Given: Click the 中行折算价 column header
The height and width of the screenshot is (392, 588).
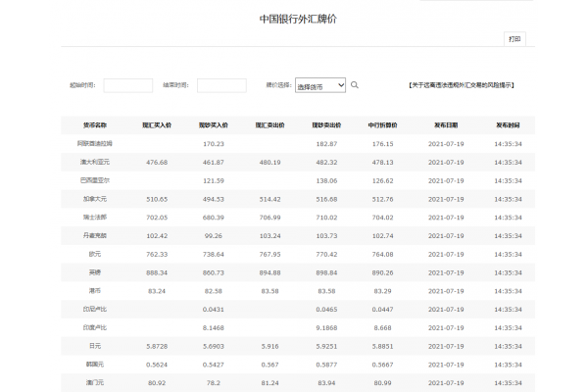Looking at the screenshot, I should (382, 125).
